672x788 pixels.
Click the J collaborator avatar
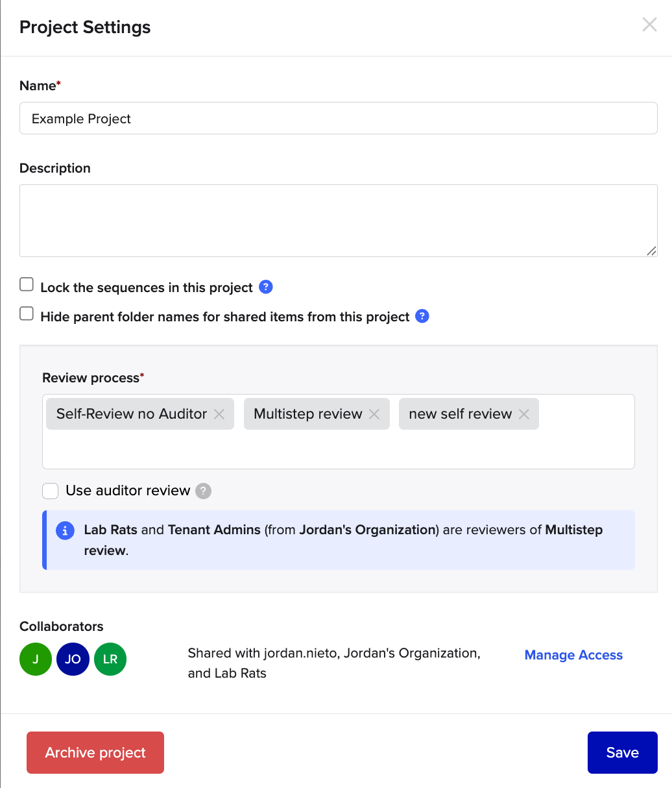click(x=36, y=659)
